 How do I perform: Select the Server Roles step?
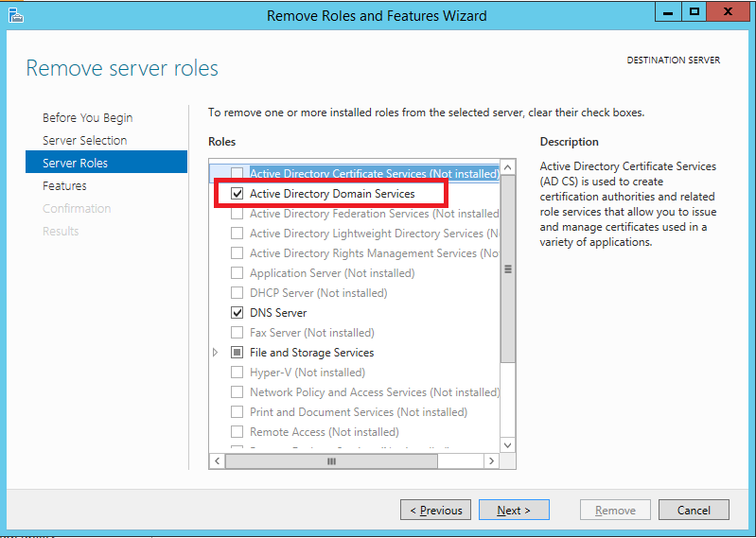(x=106, y=163)
